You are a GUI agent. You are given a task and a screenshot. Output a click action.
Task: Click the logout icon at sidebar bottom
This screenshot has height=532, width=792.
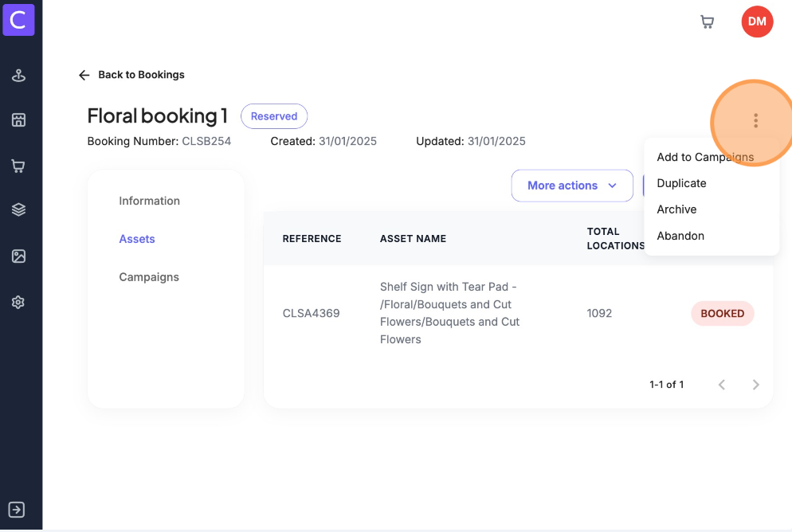click(18, 510)
